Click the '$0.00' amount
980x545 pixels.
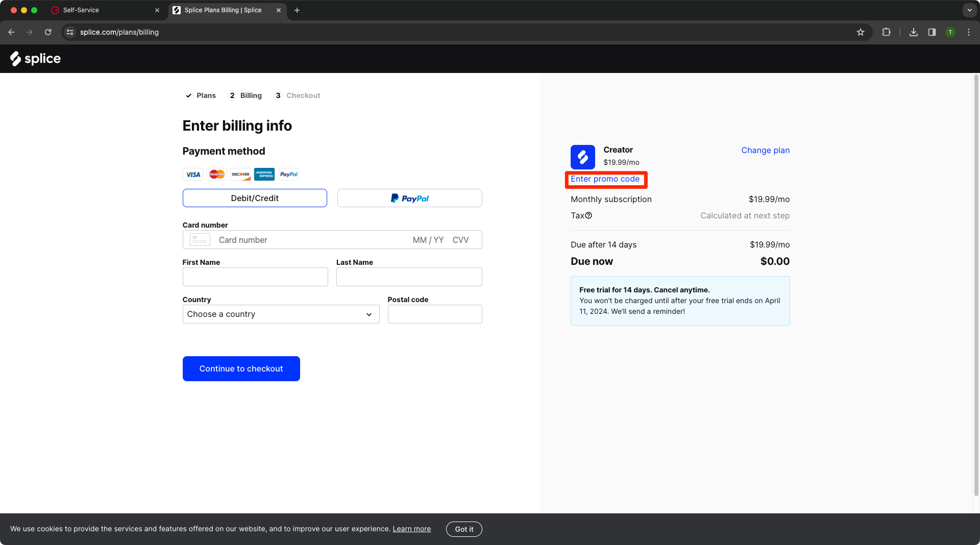coord(775,261)
